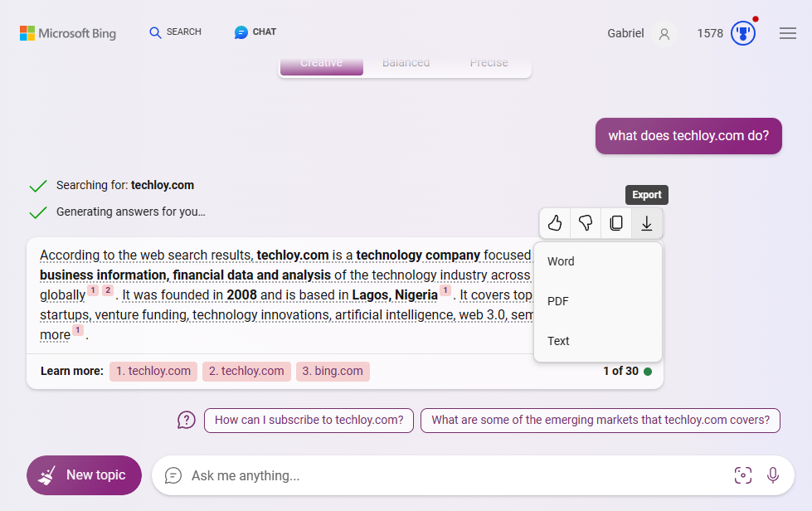Select the Precise conversation style
The width and height of the screenshot is (812, 511).
[489, 64]
